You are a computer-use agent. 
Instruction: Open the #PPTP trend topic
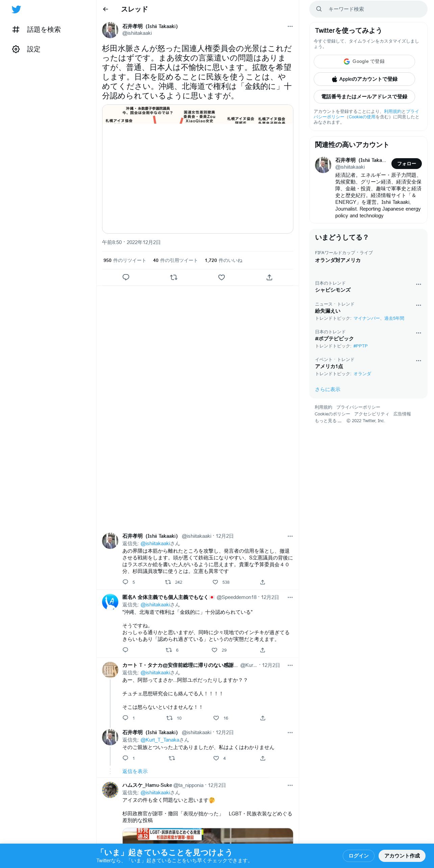(x=360, y=346)
